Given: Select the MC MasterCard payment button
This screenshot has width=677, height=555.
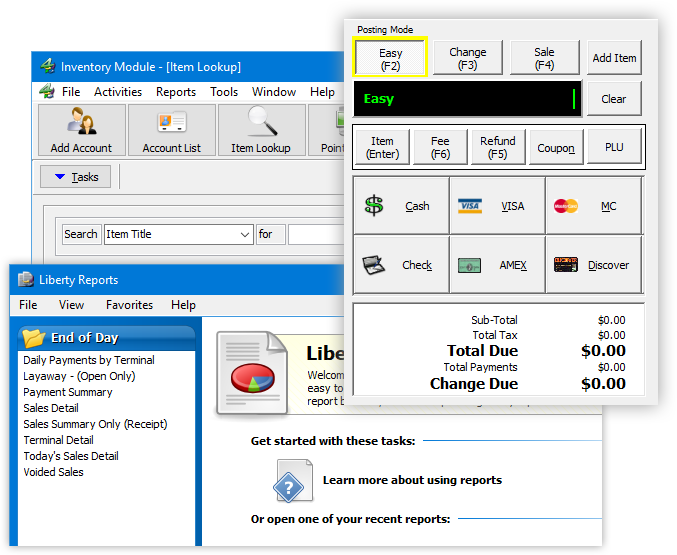Looking at the screenshot, I should coord(594,206).
